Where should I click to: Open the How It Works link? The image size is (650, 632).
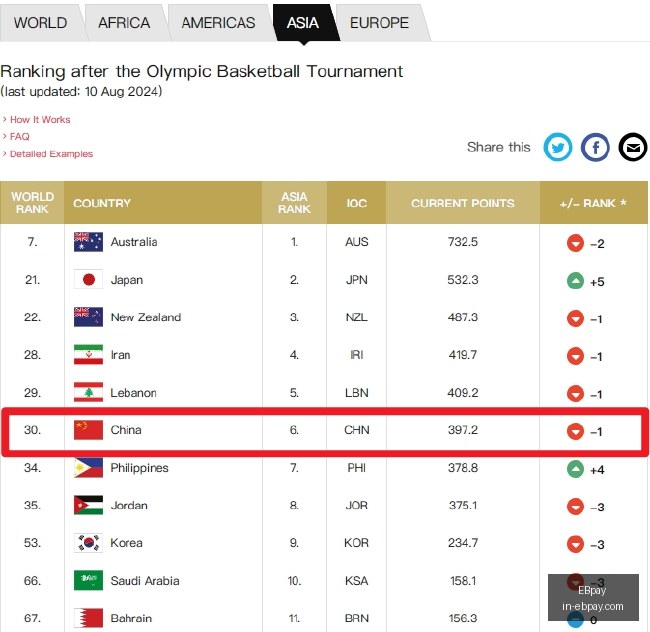tap(40, 120)
